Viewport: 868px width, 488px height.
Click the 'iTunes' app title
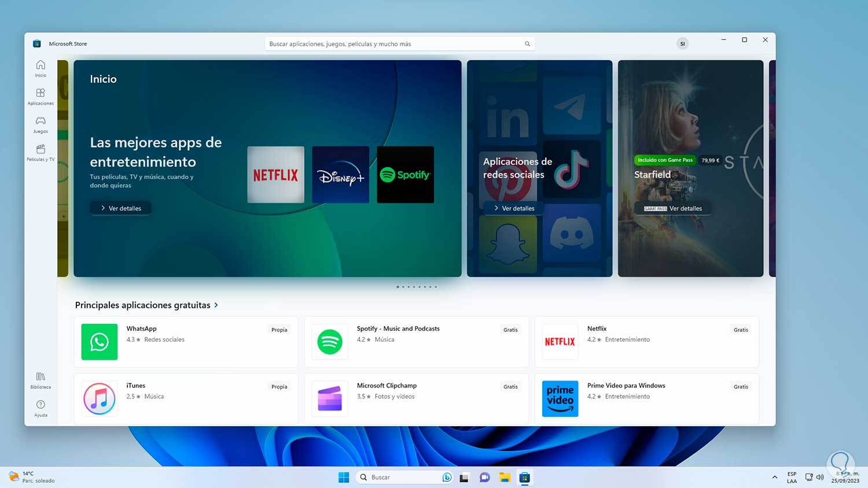pyautogui.click(x=136, y=386)
